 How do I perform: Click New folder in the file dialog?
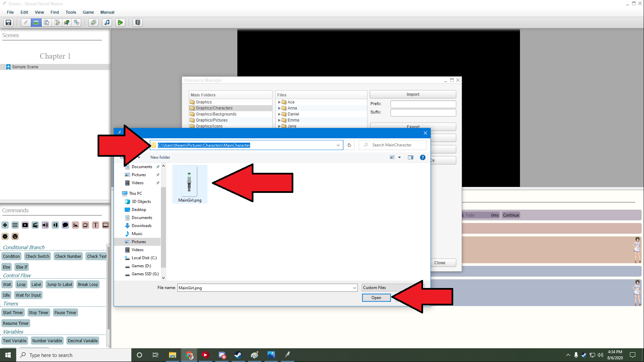tap(160, 157)
